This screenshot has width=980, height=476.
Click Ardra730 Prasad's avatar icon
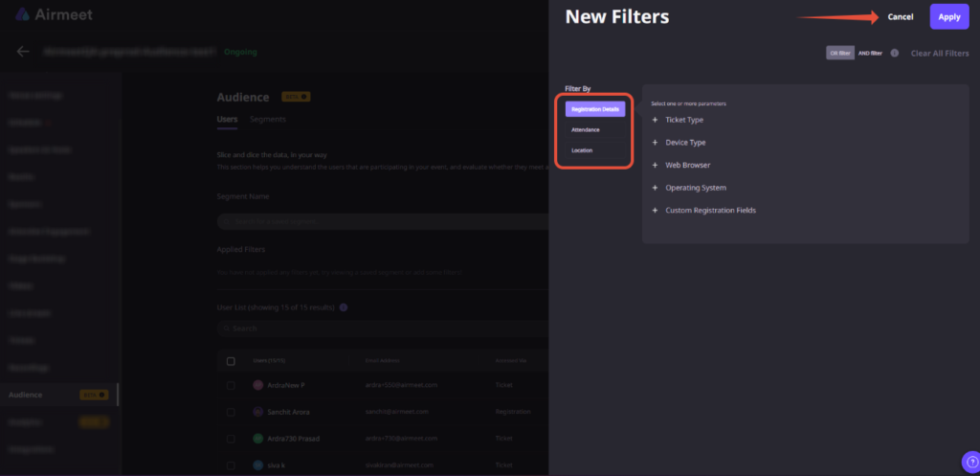click(257, 439)
